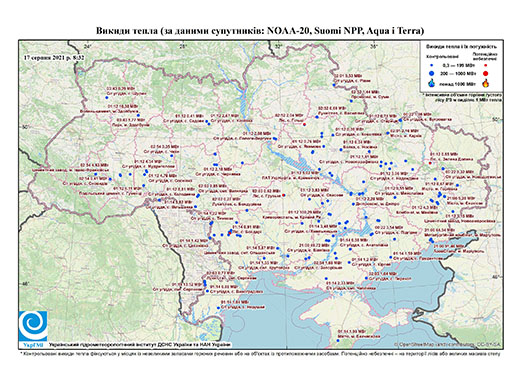Click the large blue circle legend symbol
The width and height of the screenshot is (520, 368).
pyautogui.click(x=432, y=73)
